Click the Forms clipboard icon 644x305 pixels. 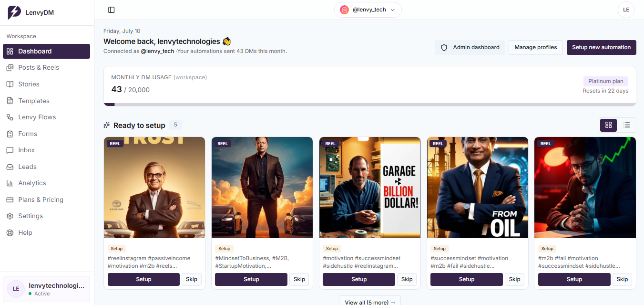10,134
